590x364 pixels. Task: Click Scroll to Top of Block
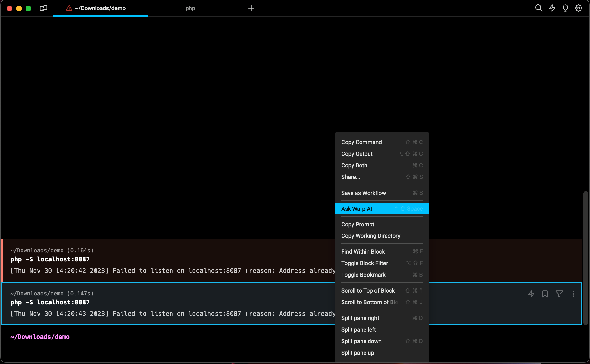coord(368,291)
